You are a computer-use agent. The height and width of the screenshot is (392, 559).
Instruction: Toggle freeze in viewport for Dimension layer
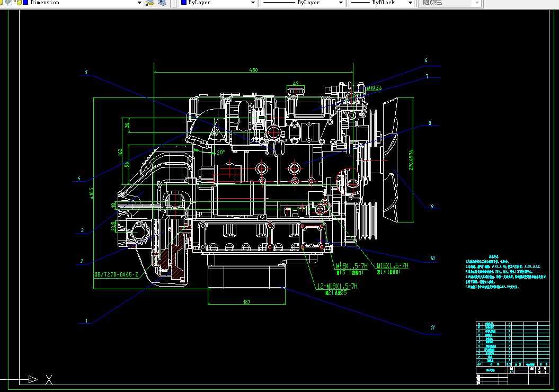[x=8, y=3]
